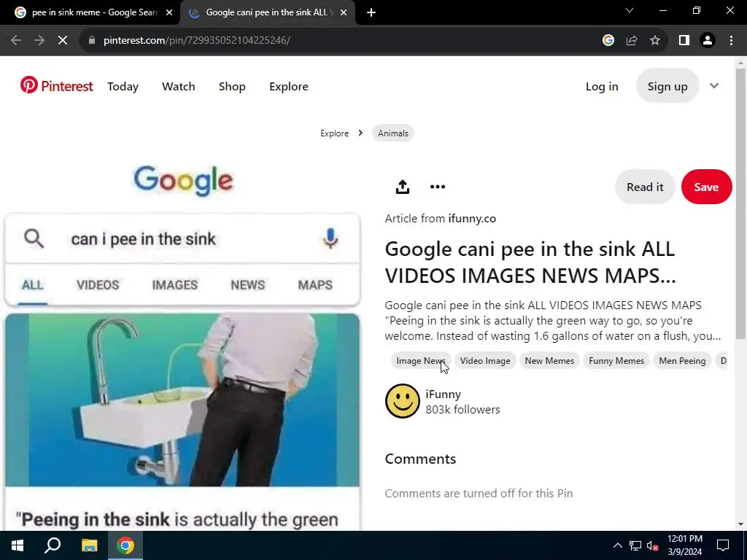Open the pin's three-dots more options
Screen dimensions: 747x560
click(x=438, y=187)
